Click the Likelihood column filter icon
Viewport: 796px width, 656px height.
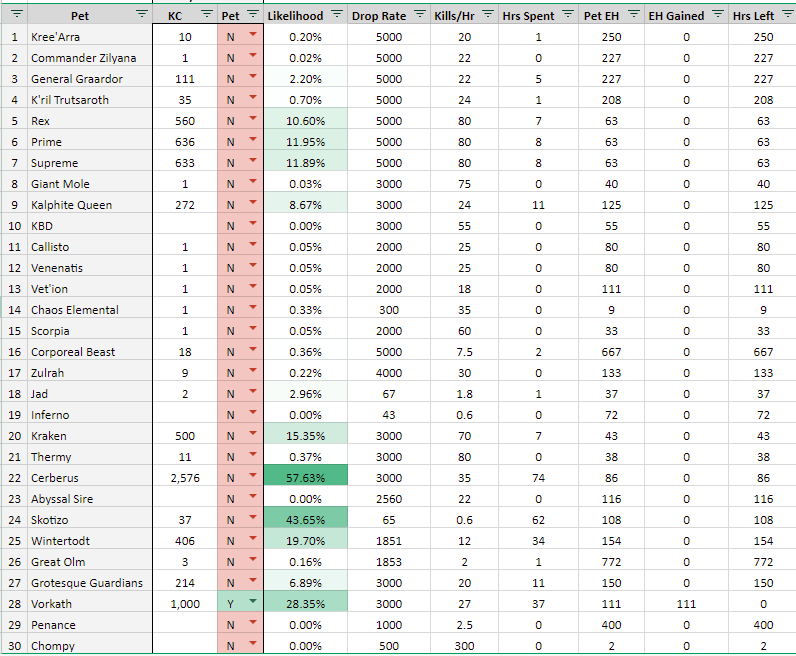336,15
